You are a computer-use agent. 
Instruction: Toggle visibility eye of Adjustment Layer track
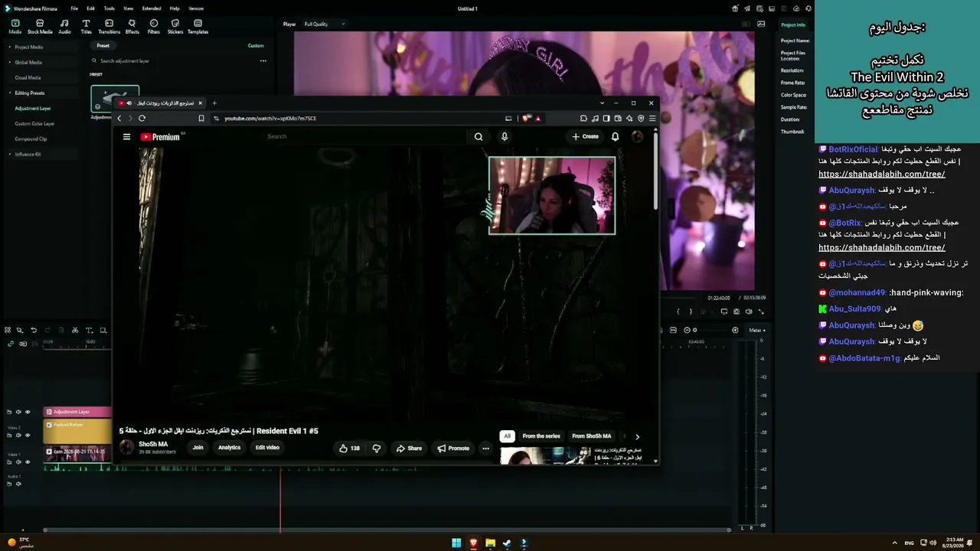tap(28, 412)
